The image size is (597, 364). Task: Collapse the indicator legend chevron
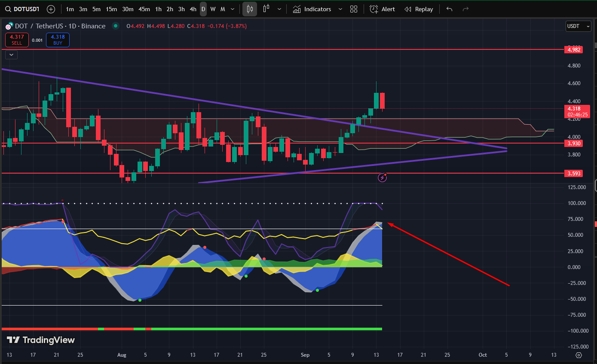(11, 55)
